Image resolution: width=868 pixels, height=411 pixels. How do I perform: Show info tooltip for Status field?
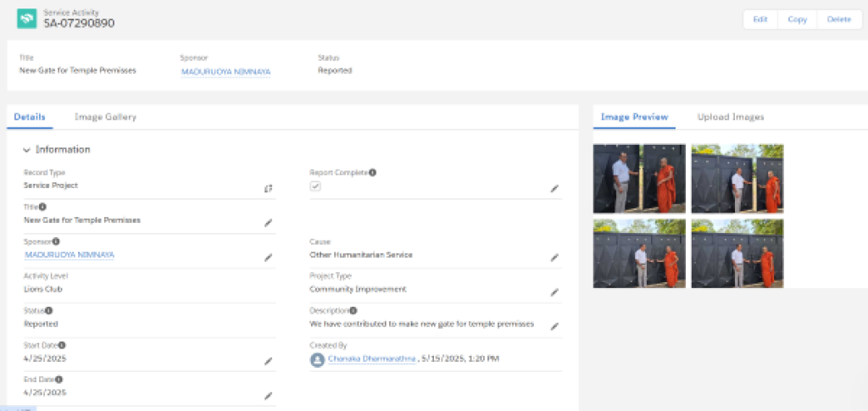[48, 310]
